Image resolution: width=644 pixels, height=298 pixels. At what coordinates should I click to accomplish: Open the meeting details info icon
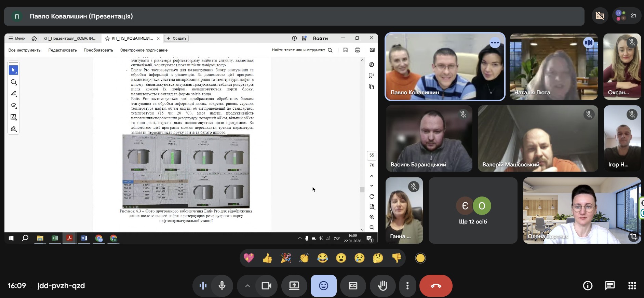(588, 286)
